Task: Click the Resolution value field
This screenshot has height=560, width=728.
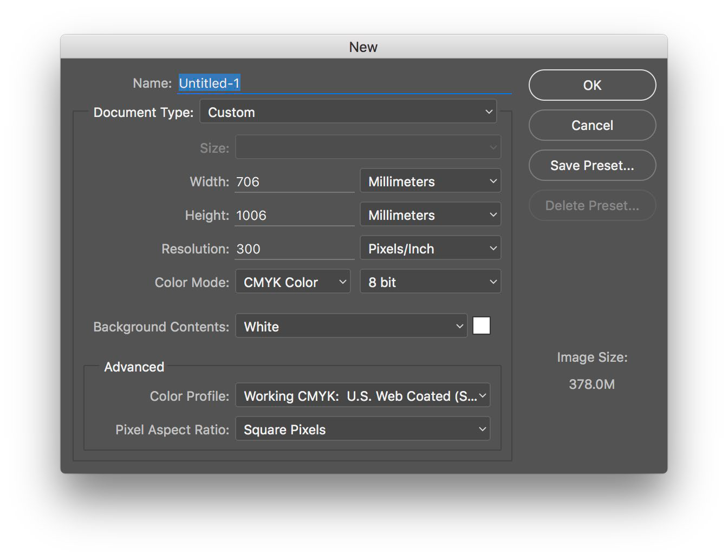Action: pos(295,249)
